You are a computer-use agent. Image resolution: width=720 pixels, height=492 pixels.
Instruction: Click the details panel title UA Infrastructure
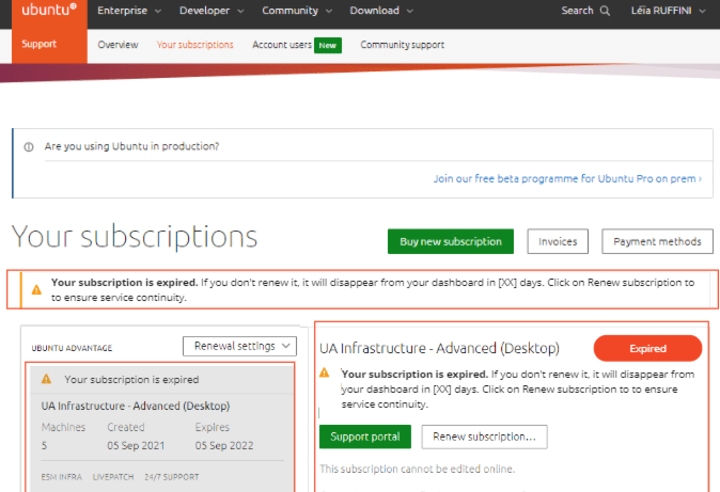click(439, 348)
